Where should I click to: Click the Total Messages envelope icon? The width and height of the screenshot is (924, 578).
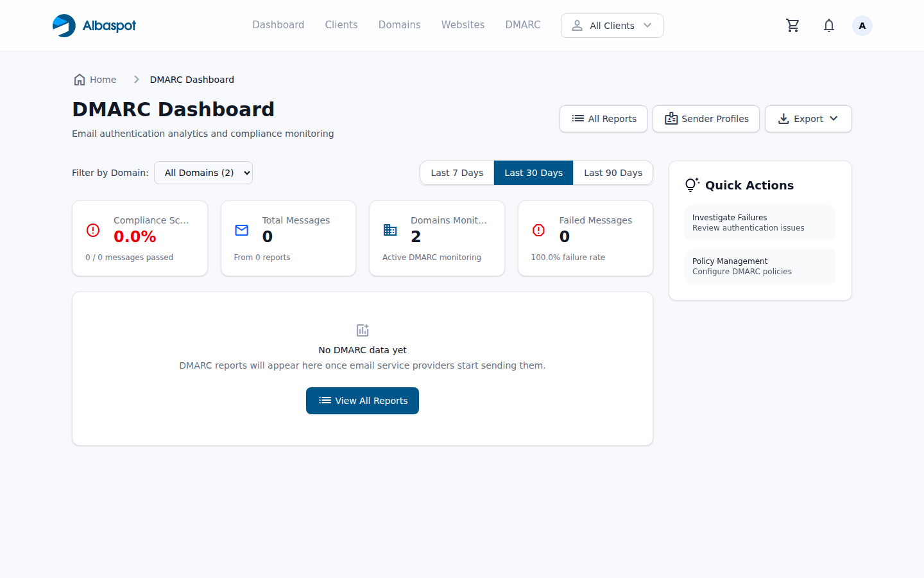pyautogui.click(x=241, y=230)
